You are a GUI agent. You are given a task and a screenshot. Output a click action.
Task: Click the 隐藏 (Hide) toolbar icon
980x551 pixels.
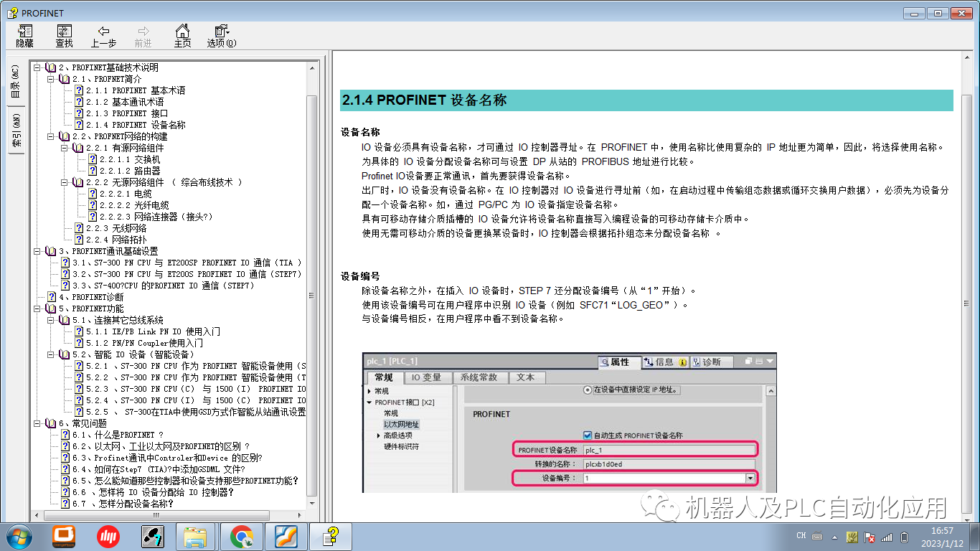pyautogui.click(x=24, y=35)
